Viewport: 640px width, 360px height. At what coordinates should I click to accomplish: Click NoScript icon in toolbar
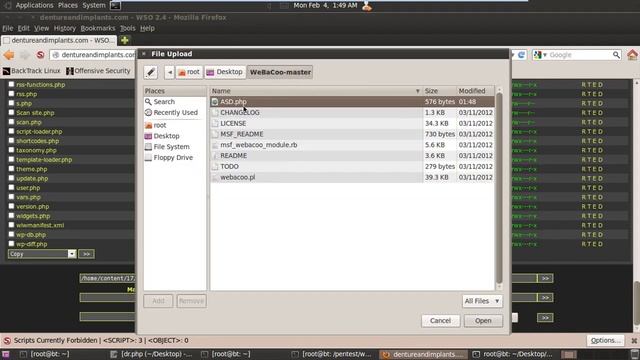40,55
